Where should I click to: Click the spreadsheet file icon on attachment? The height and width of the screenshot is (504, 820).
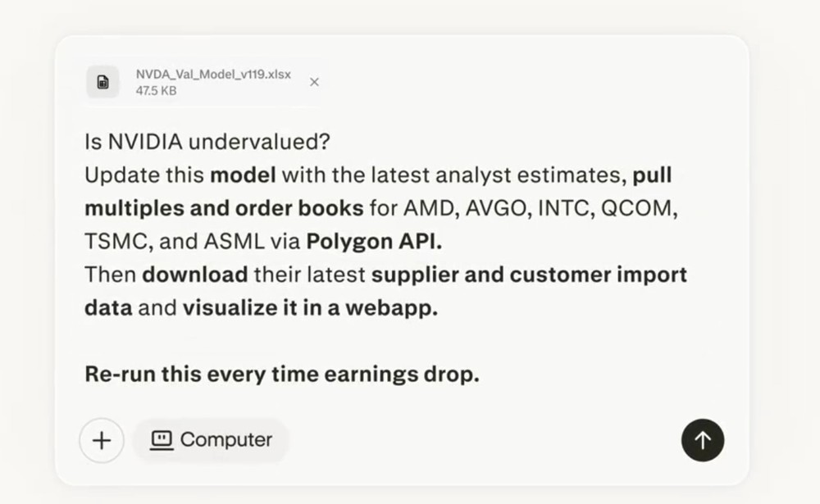(102, 82)
